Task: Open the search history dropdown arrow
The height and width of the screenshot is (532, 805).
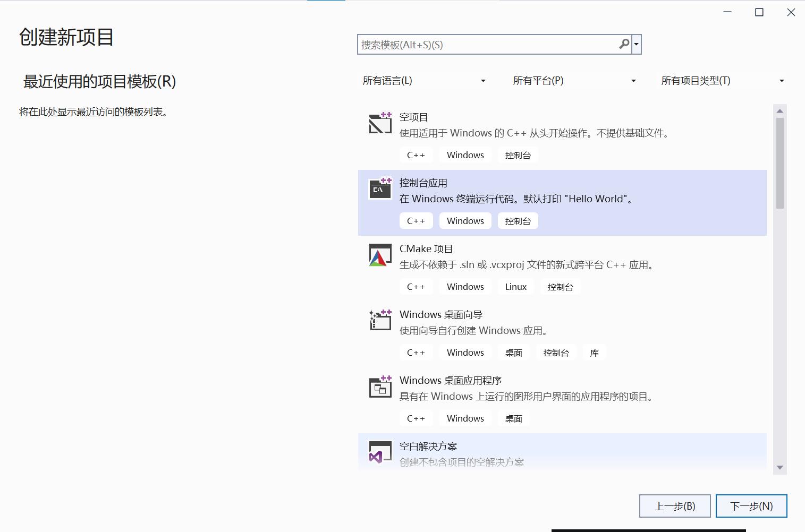Action: click(x=636, y=45)
